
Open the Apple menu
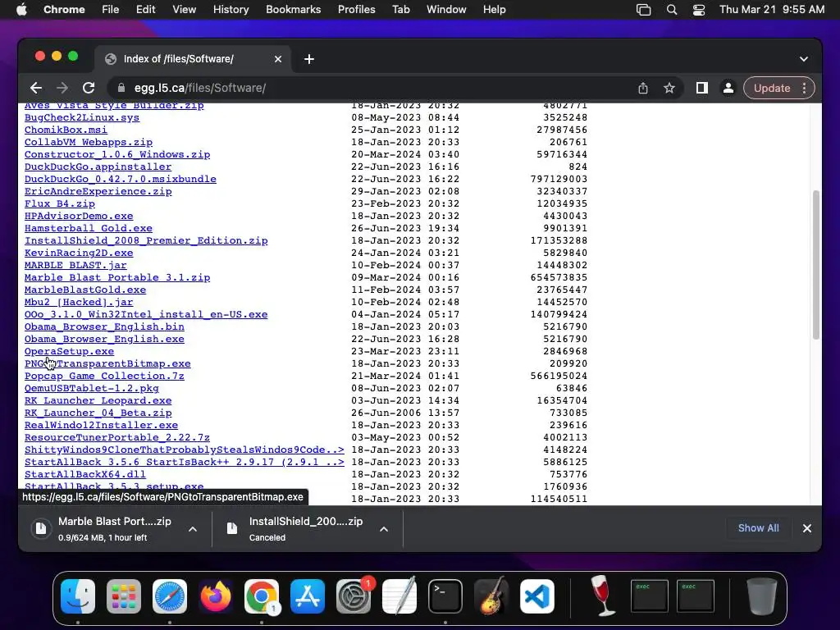pyautogui.click(x=21, y=9)
